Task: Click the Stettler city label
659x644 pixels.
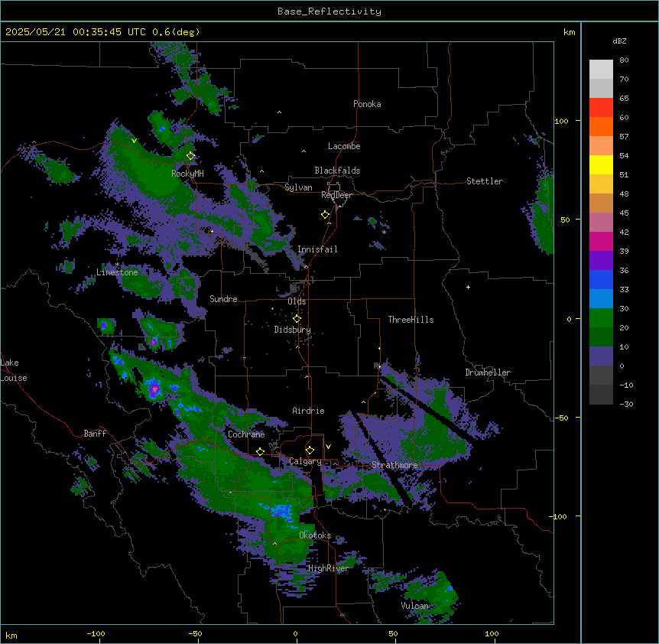Action: [x=485, y=181]
